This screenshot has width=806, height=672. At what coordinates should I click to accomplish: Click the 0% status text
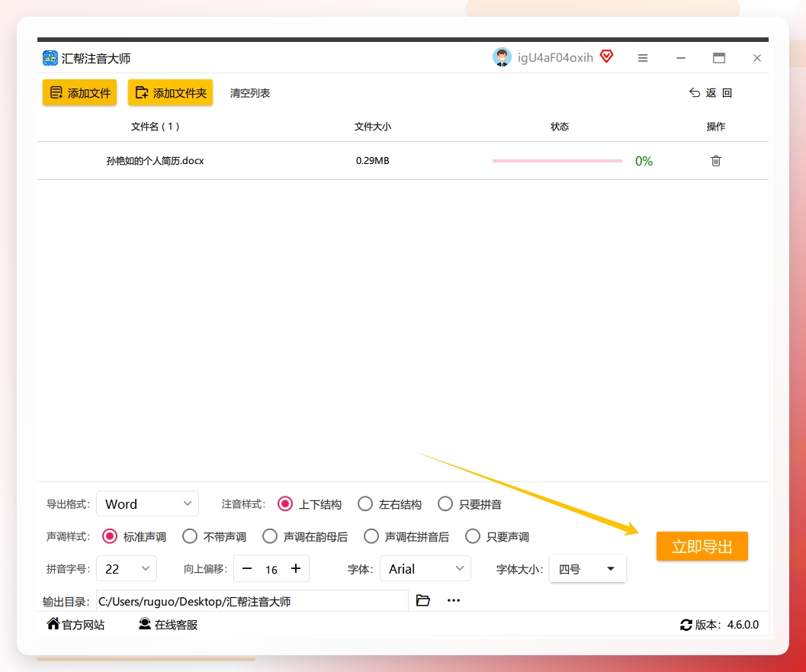click(x=644, y=161)
